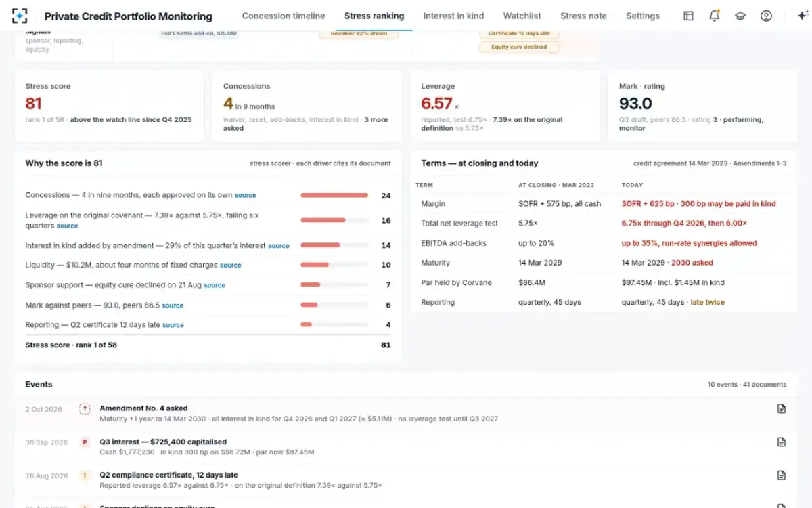Select the Stress ranking tab
812x508 pixels.
click(374, 16)
